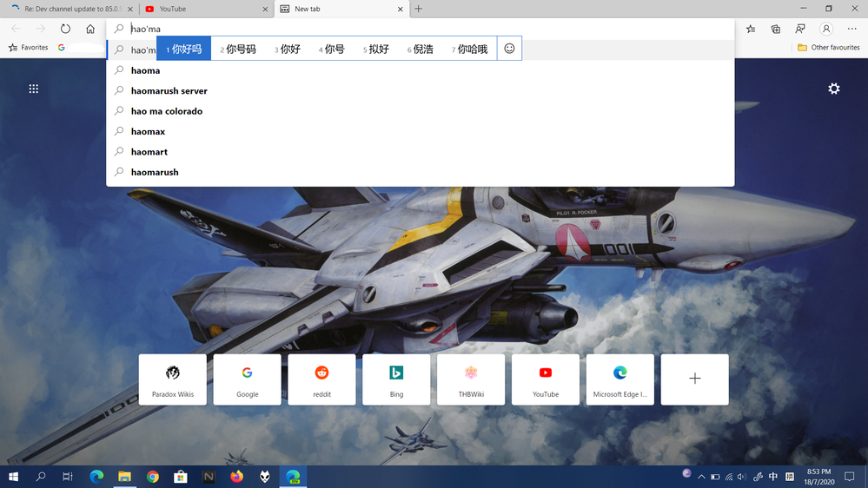Open the Favorites star icon in toolbar
This screenshot has height=488, width=868.
[751, 29]
